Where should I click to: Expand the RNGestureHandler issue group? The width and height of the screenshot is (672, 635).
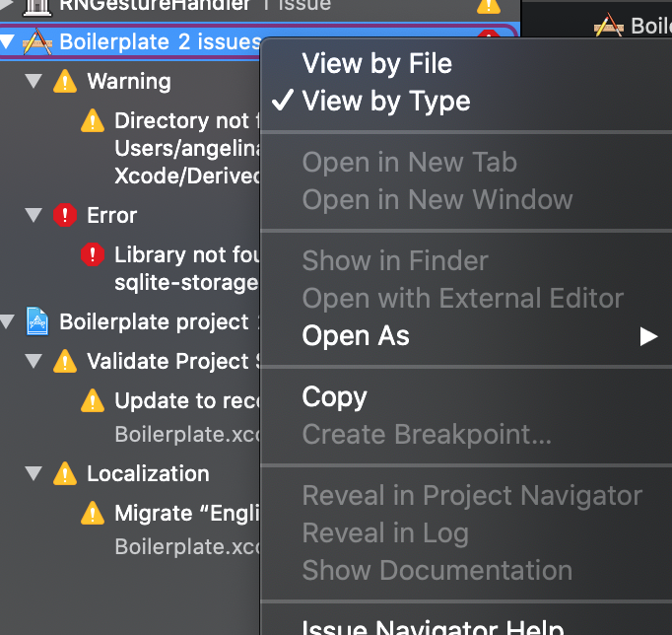point(9,5)
